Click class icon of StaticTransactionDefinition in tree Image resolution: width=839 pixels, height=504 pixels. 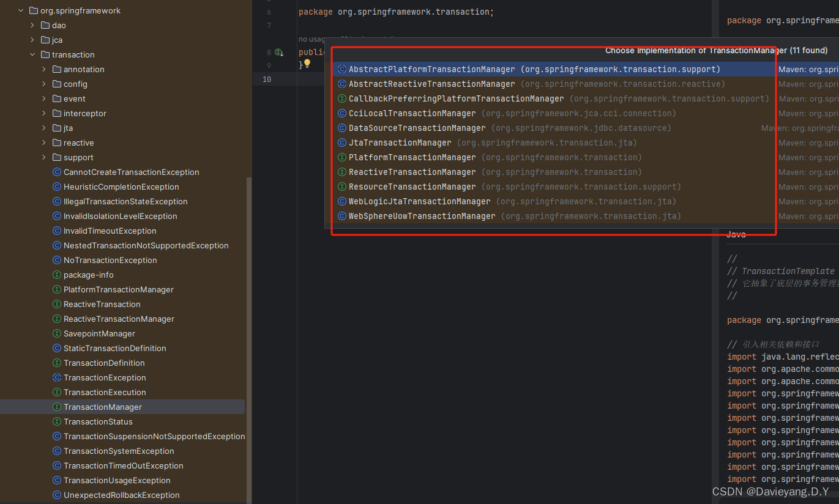[57, 348]
